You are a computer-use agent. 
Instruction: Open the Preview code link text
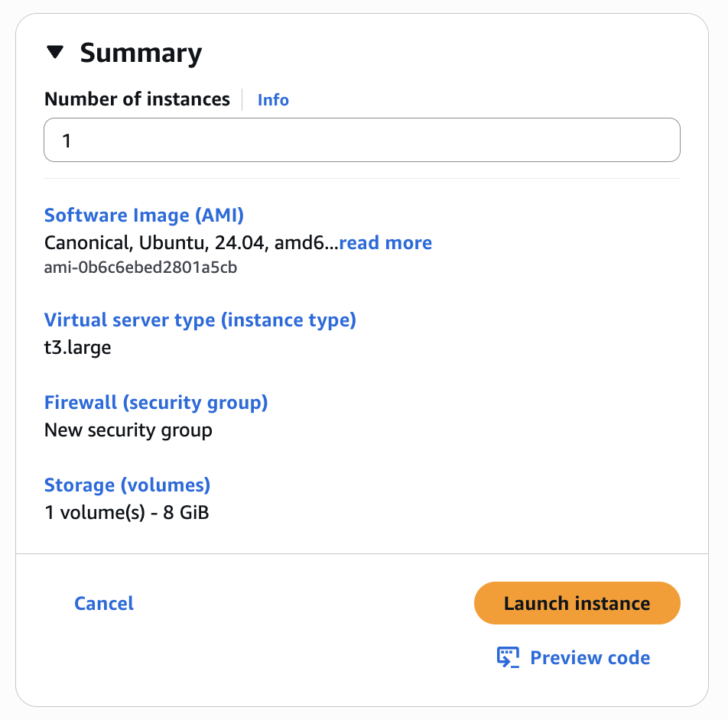590,657
